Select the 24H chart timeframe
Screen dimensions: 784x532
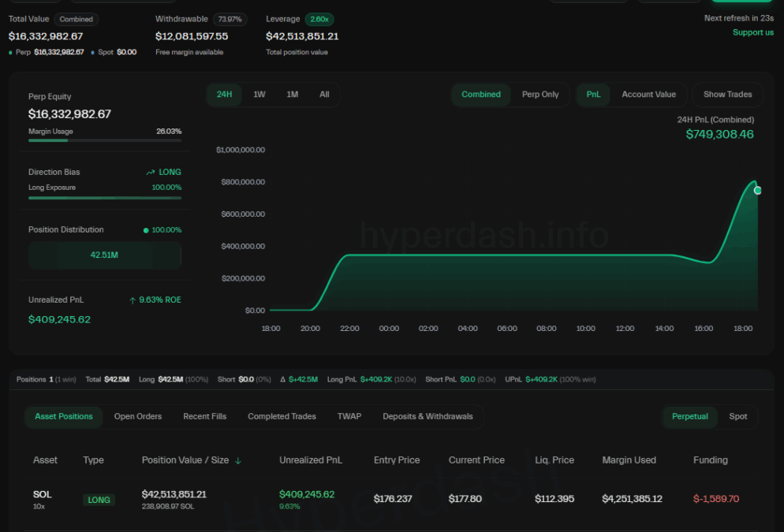224,95
